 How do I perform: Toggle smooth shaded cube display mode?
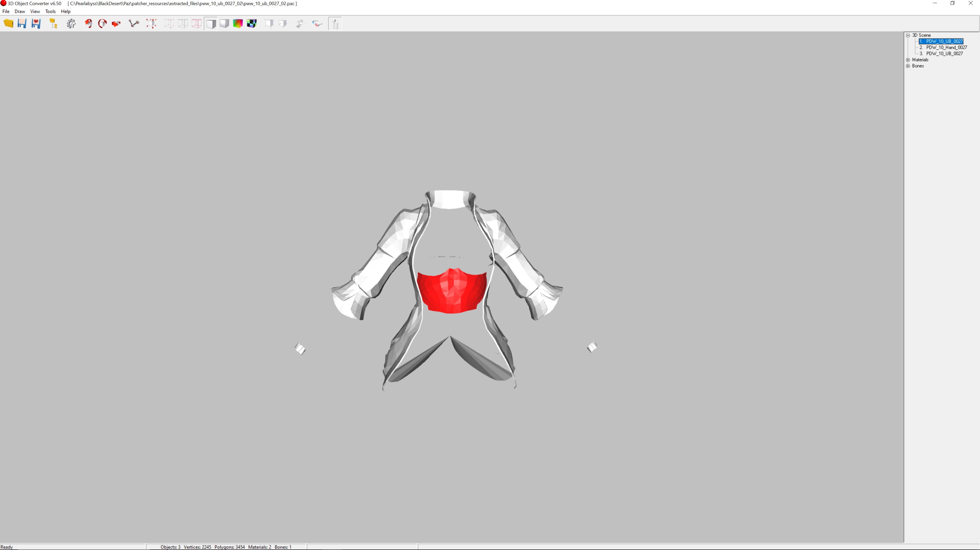[x=224, y=23]
